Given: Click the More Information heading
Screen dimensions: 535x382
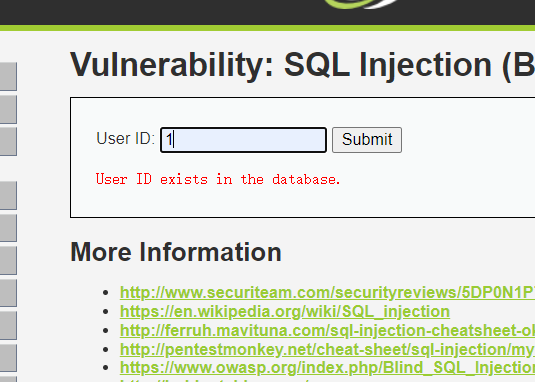Looking at the screenshot, I should pyautogui.click(x=176, y=252).
